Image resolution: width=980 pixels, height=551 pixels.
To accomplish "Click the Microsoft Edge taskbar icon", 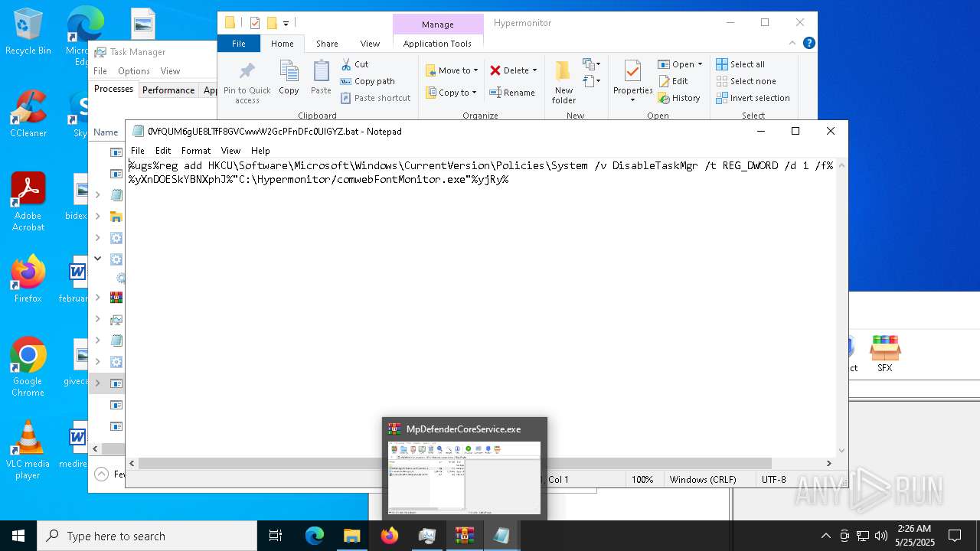I will coord(315,536).
